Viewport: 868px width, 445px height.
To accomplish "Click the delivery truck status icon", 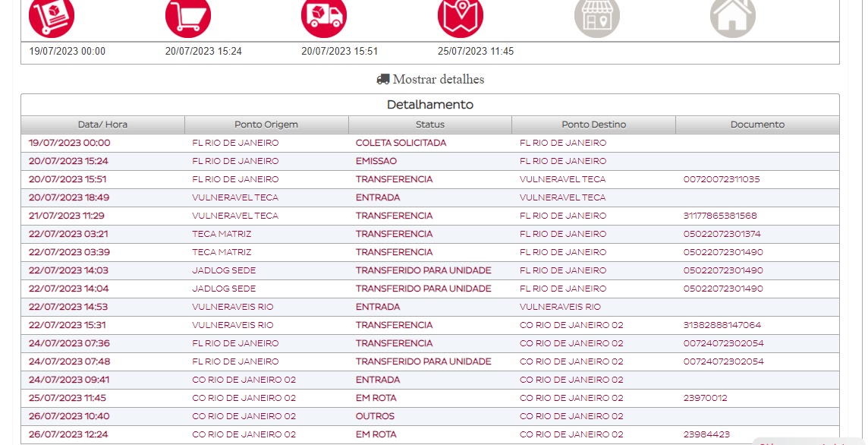I will coord(325,15).
